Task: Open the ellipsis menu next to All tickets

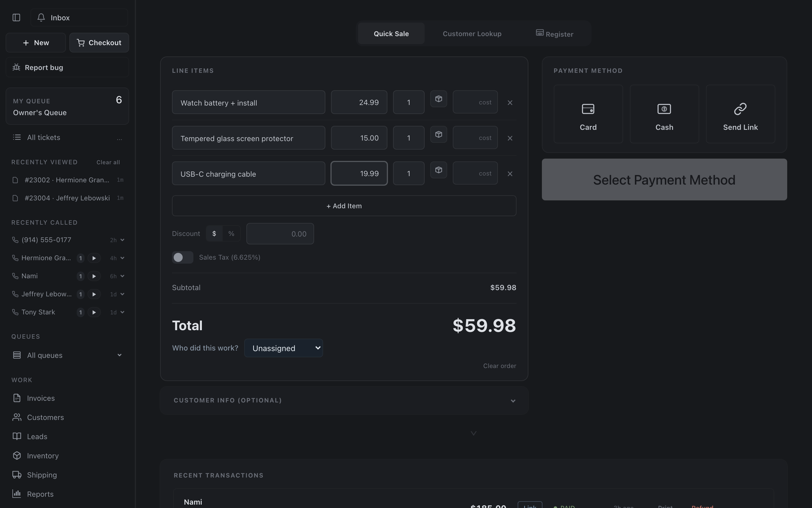Action: [x=120, y=138]
